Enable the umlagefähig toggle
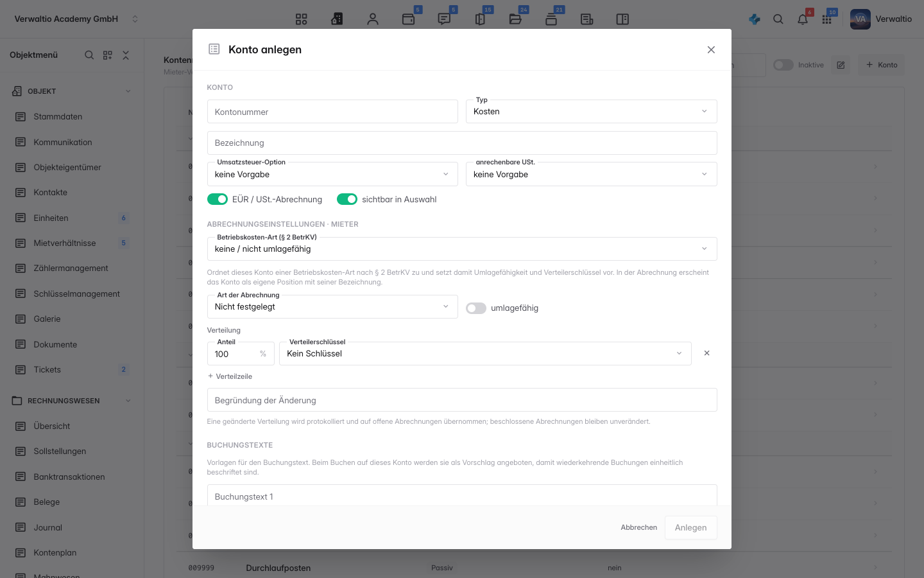 [x=476, y=308]
